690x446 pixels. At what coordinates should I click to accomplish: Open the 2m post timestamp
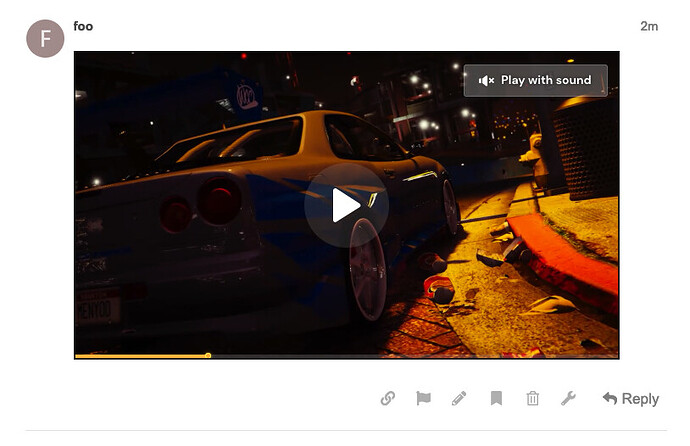pos(649,26)
